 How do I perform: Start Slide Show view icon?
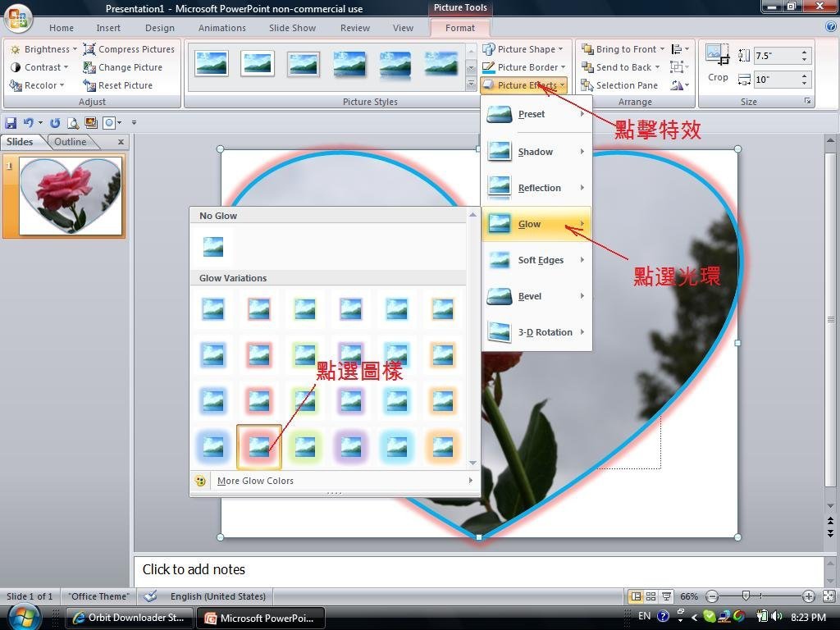(x=666, y=596)
